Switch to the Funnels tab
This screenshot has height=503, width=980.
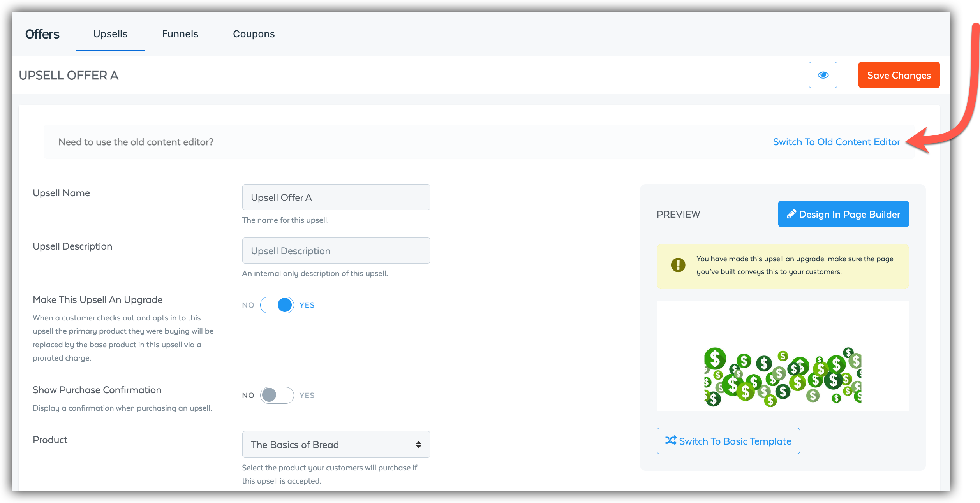click(x=180, y=34)
